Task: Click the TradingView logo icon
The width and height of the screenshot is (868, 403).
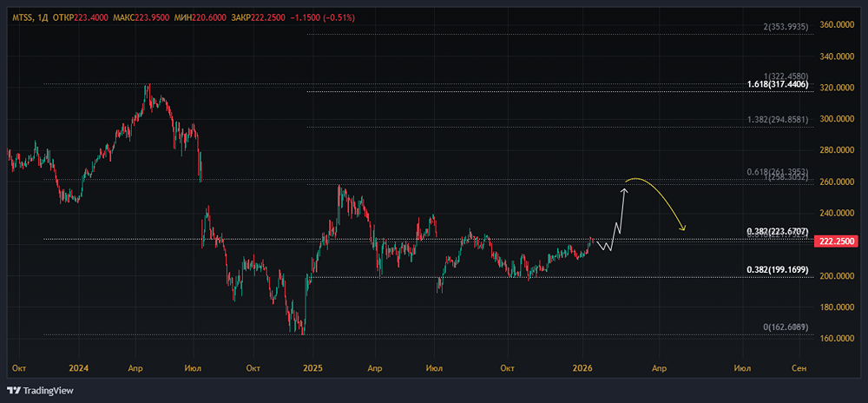Action: click(x=14, y=389)
